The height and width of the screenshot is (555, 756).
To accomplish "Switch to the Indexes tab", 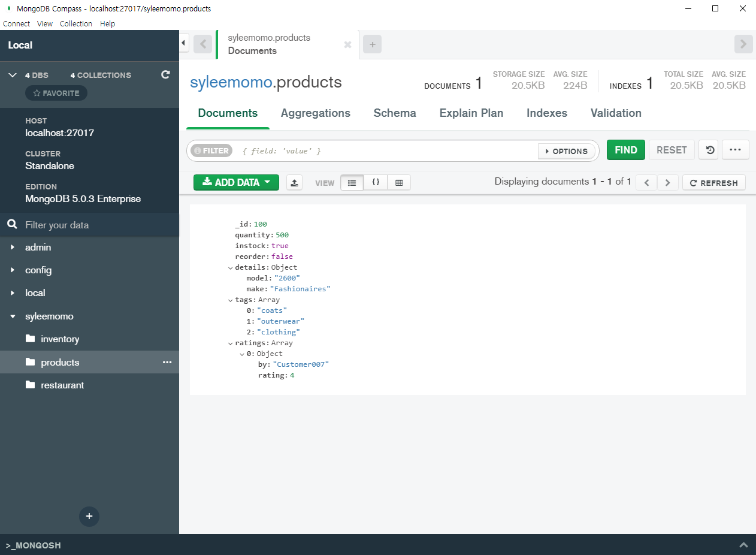I will tap(547, 113).
